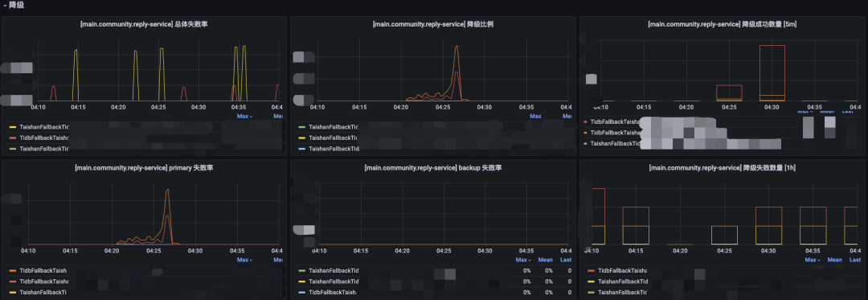The image size is (868, 300).
Task: Click blue legend color swatch in 降级比例 panel
Action: pos(301,149)
